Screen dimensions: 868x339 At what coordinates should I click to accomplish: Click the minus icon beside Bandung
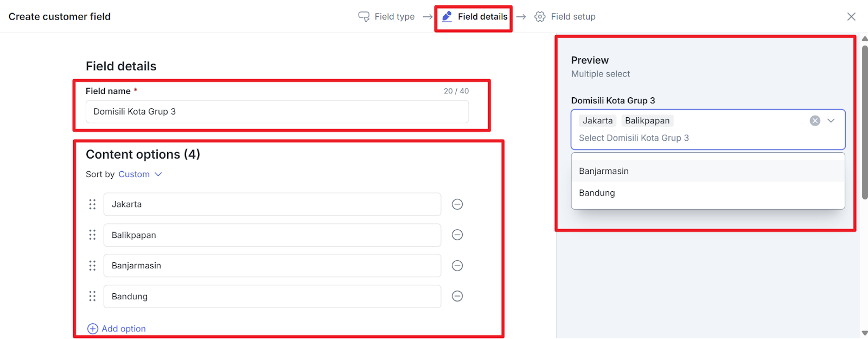(457, 296)
